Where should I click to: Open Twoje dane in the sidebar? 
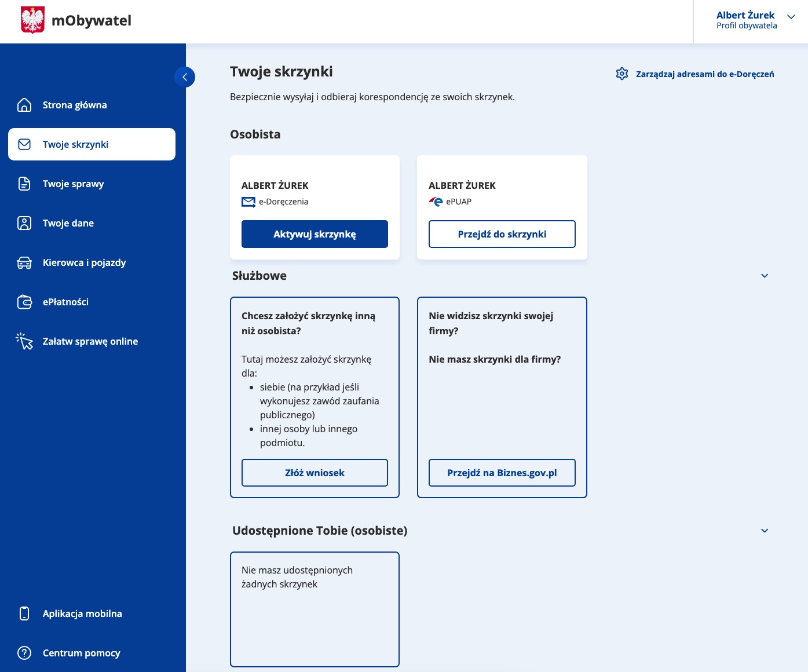point(92,223)
